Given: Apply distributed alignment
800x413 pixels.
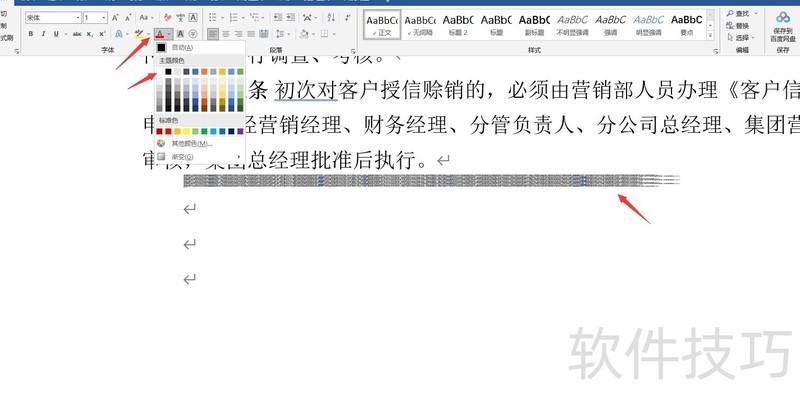Looking at the screenshot, I should coord(264,34).
